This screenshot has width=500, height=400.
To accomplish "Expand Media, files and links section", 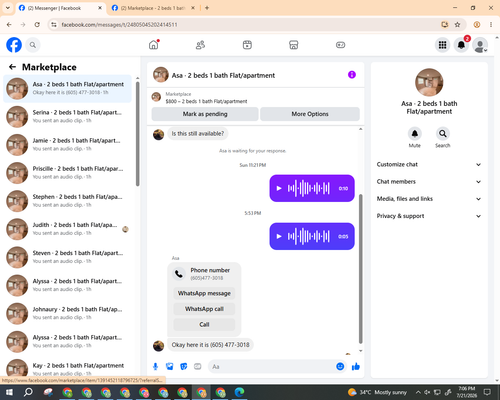I will [429, 199].
